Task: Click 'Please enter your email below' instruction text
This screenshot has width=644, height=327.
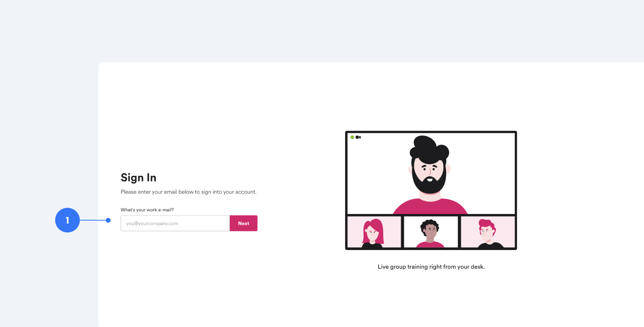Action: (189, 192)
